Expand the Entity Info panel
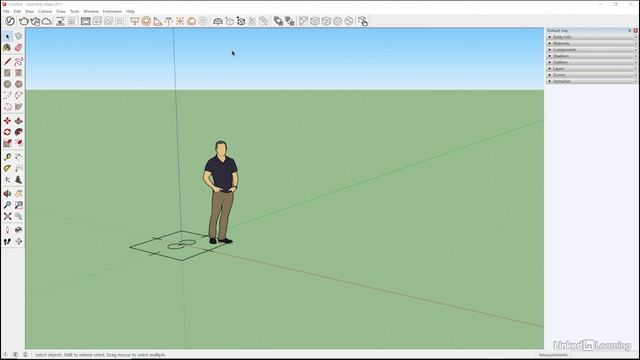640x360 pixels. [x=591, y=37]
